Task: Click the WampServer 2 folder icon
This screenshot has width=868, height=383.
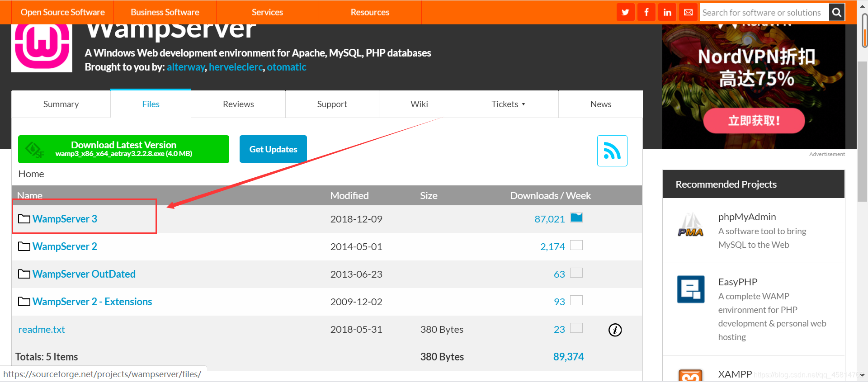Action: (24, 246)
